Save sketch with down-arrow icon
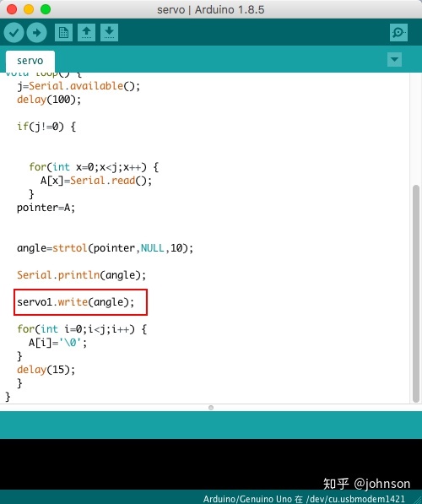 point(109,32)
